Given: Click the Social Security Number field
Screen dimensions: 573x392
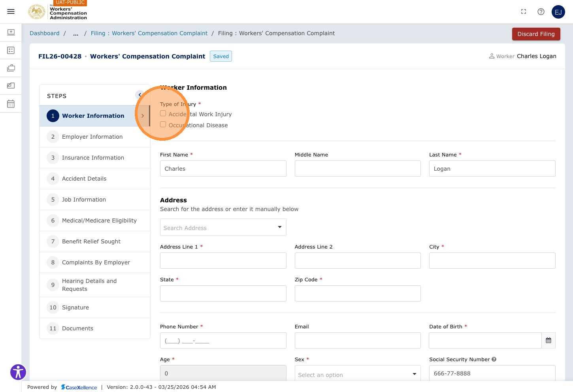Looking at the screenshot, I should [x=492, y=373].
